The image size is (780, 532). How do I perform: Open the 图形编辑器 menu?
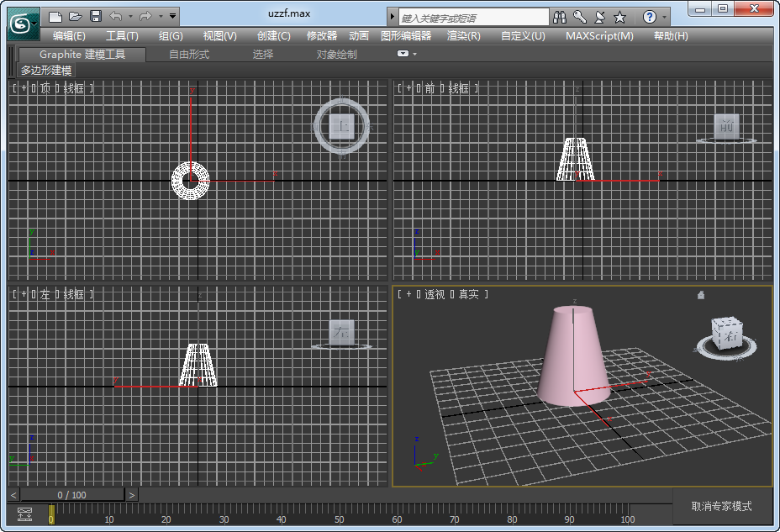tap(406, 36)
